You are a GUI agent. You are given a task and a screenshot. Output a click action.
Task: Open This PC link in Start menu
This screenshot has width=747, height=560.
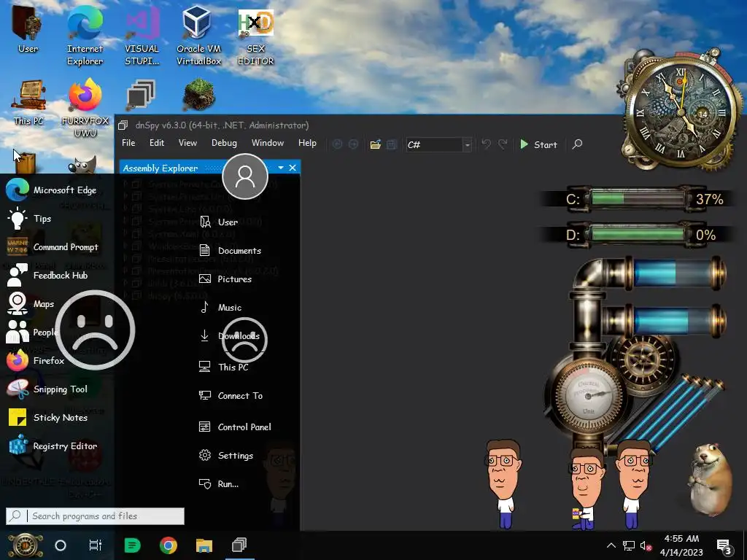click(x=223, y=367)
